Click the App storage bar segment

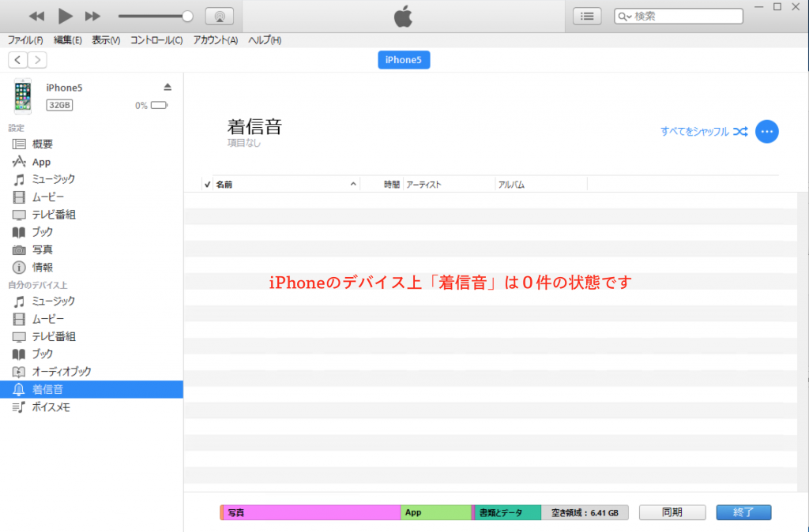pos(436,512)
